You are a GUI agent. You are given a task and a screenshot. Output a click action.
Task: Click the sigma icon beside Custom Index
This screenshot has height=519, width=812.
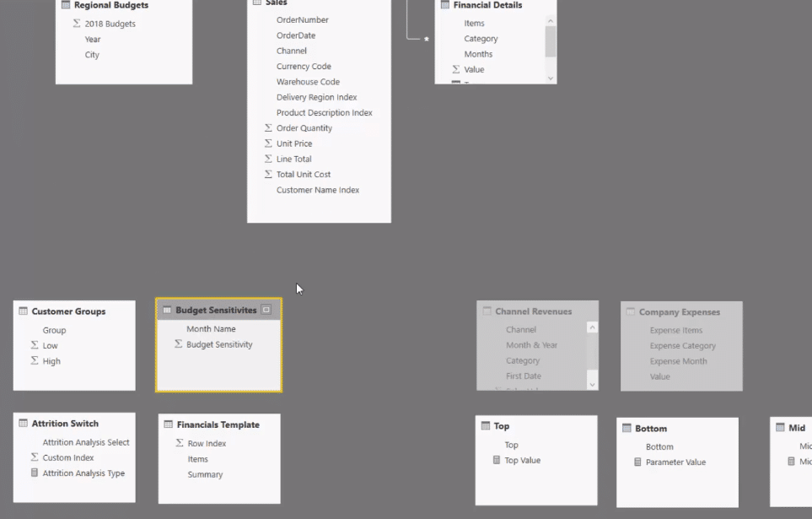(x=35, y=457)
